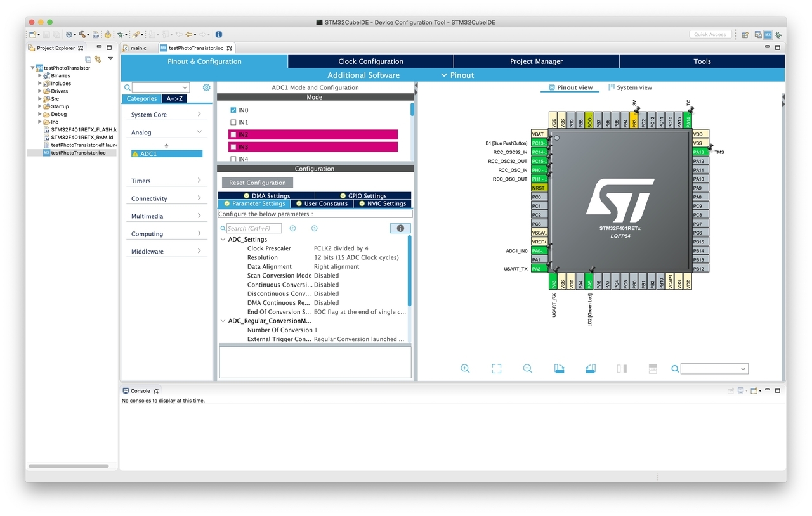Collapse the ADC_Settings parameter group
Screen dimensions: 812x516
tap(223, 240)
